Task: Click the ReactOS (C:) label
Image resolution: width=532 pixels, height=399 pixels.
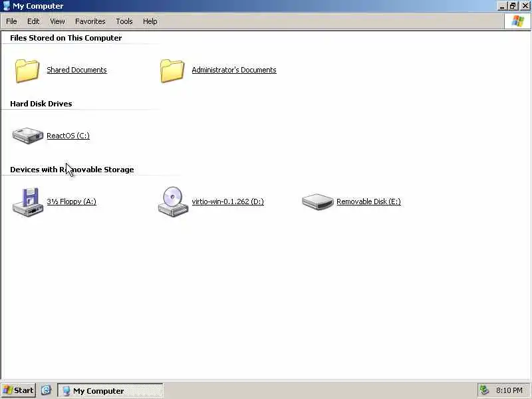Action: point(68,136)
